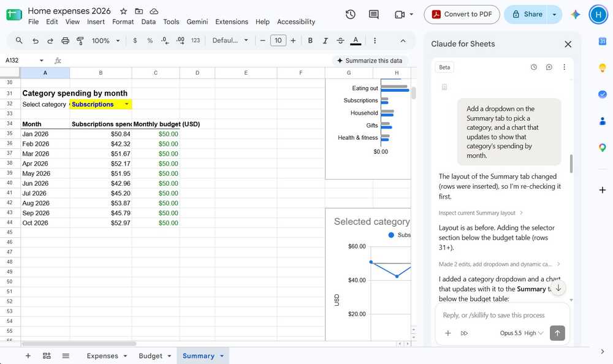Open the search menus magnifier
613x364 pixels.
click(x=19, y=40)
